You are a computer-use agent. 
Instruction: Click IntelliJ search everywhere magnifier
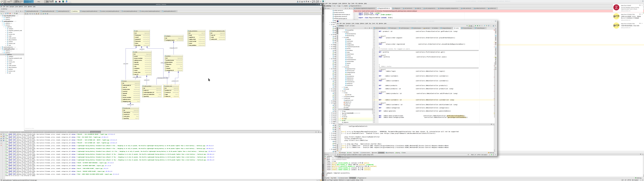(x=495, y=26)
